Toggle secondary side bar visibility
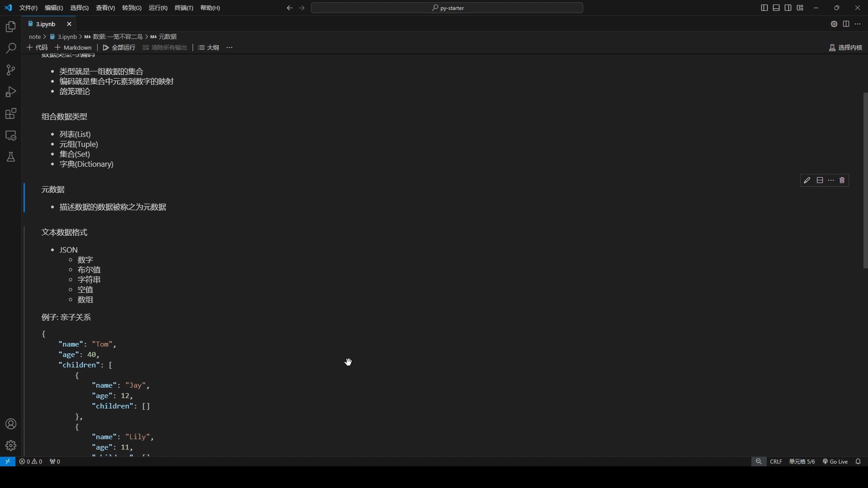The image size is (868, 488). point(788,8)
